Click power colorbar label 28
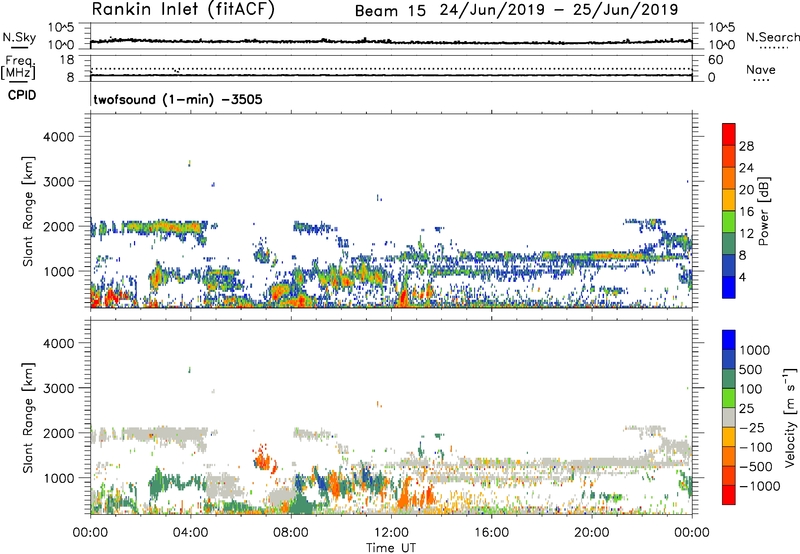Image resolution: width=800 pixels, height=554 pixels. tap(746, 146)
